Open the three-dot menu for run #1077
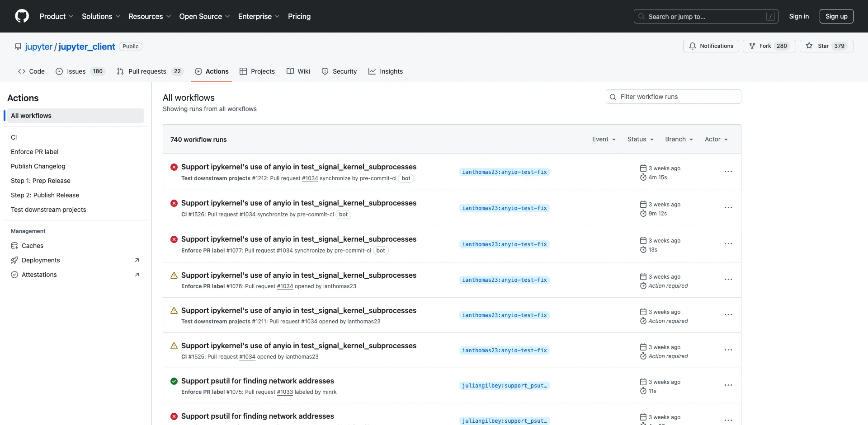The height and width of the screenshot is (425, 868). tap(728, 244)
